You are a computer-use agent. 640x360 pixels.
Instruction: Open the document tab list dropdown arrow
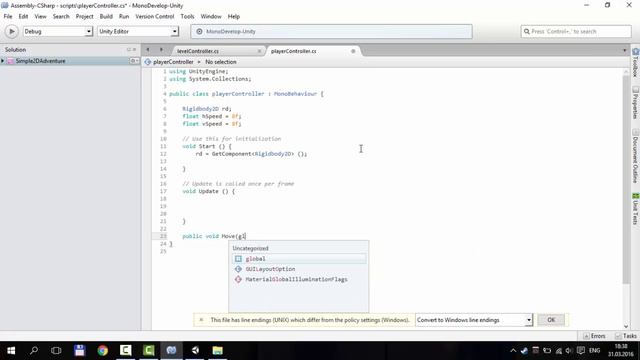pos(624,51)
